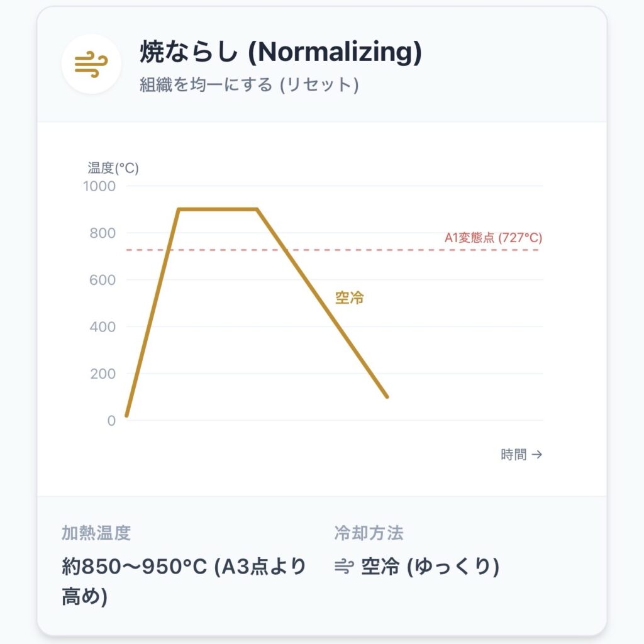Click the small wind icon beside 空冷 (ゆっくり)
Viewport: 644px width, 644px height.
[x=344, y=567]
